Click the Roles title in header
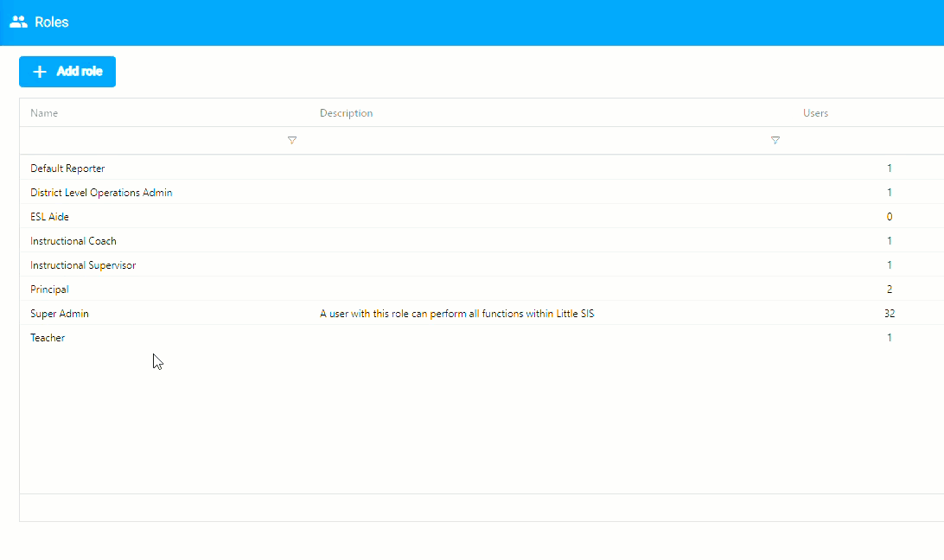Screen dimensions: 944x560 (x=52, y=22)
